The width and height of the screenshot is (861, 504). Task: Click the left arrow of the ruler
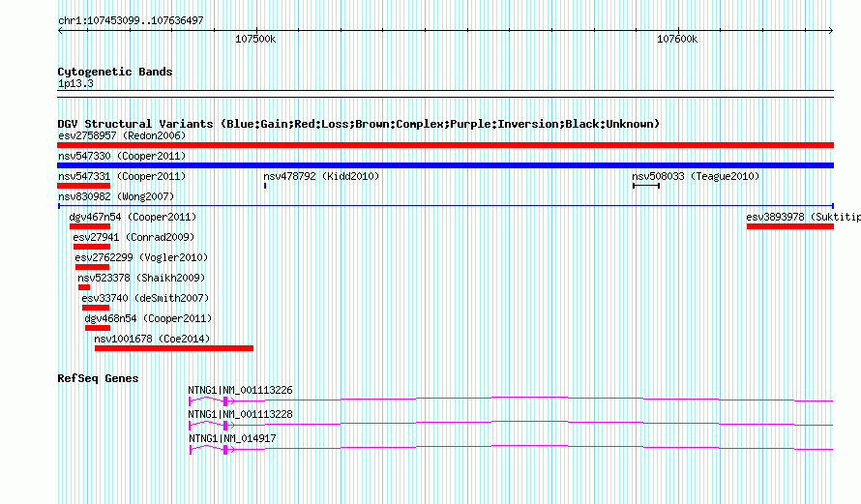60,31
